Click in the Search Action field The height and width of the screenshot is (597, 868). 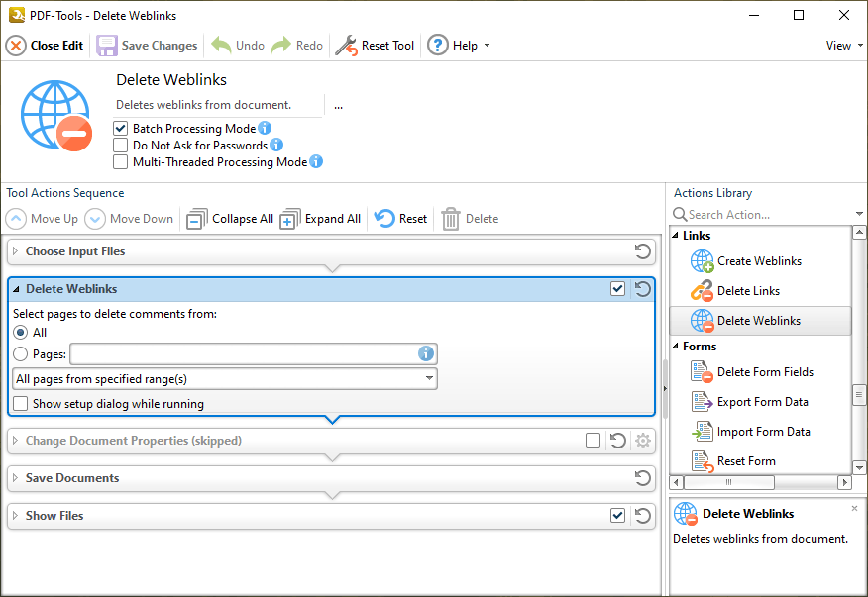pos(761,215)
